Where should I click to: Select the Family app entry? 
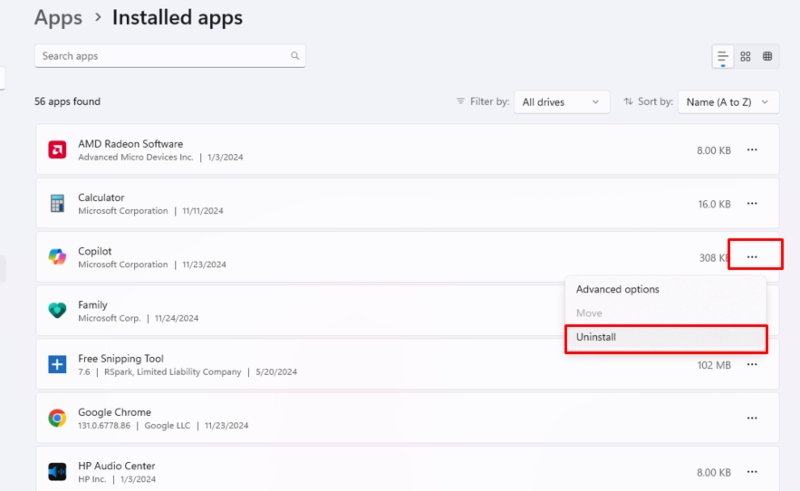pos(301,311)
